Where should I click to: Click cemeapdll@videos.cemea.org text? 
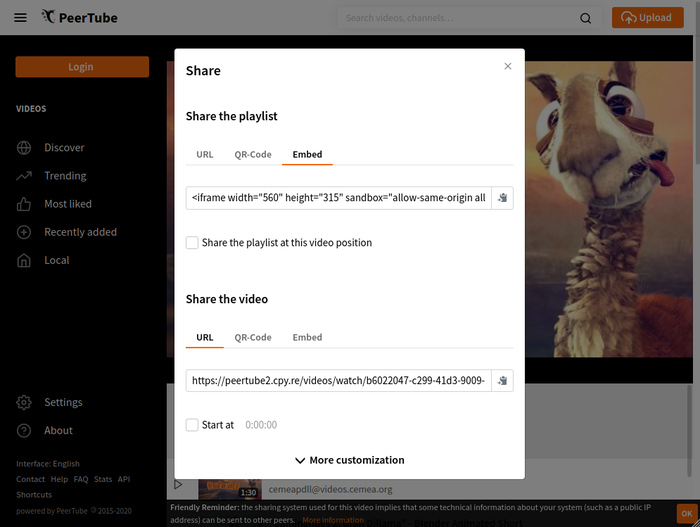[x=330, y=489]
